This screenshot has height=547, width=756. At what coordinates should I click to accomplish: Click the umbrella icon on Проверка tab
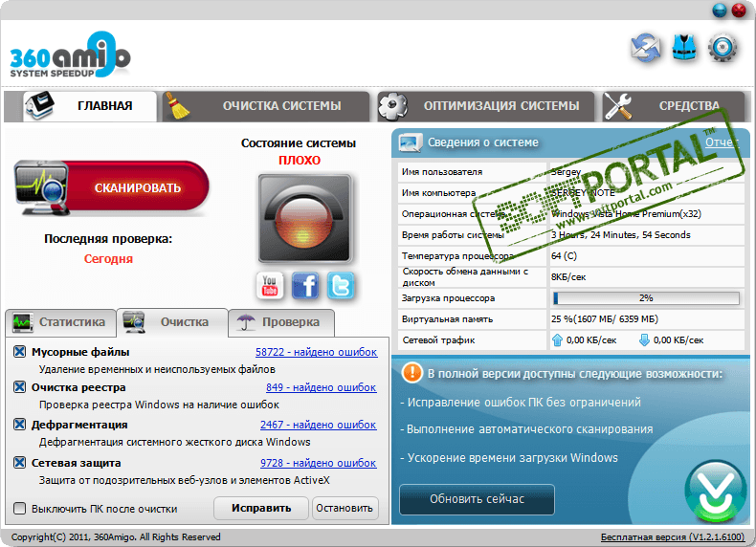(246, 322)
